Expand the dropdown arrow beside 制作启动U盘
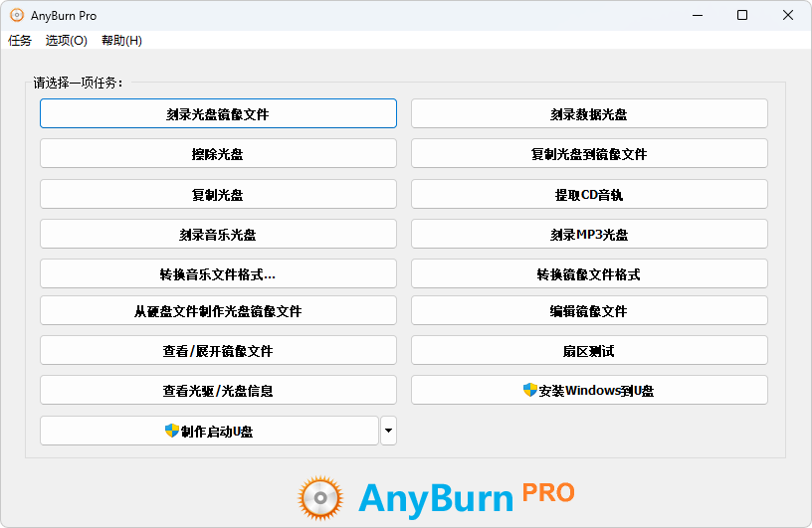812x528 pixels. [x=388, y=431]
